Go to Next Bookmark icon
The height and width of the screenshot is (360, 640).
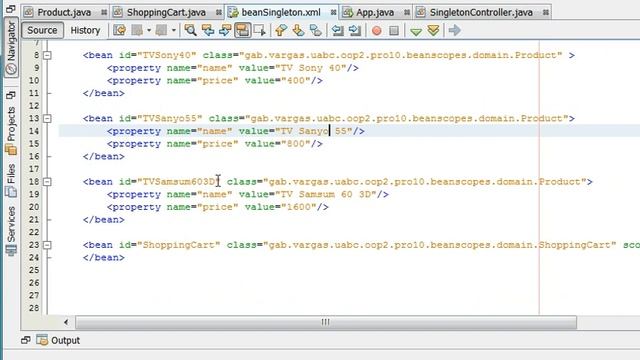pos(298,30)
